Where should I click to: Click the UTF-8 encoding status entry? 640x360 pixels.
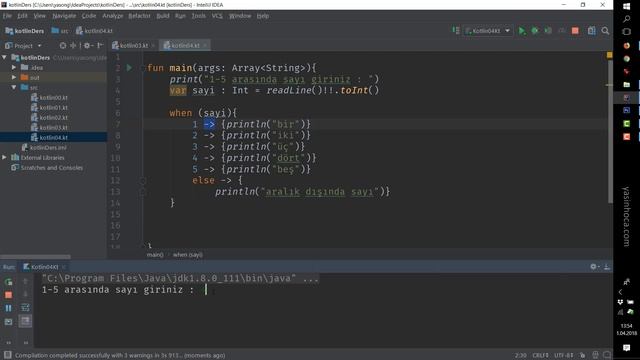(x=564, y=355)
